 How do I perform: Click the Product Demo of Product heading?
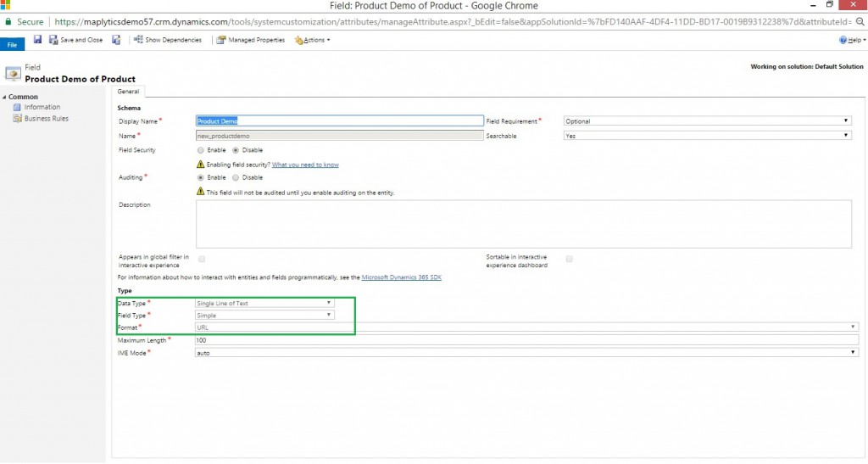(x=81, y=79)
